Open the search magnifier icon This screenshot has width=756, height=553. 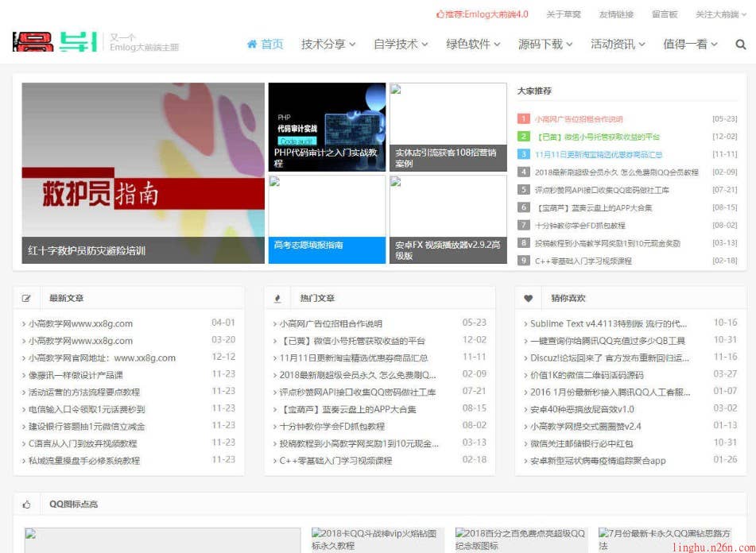pos(742,46)
